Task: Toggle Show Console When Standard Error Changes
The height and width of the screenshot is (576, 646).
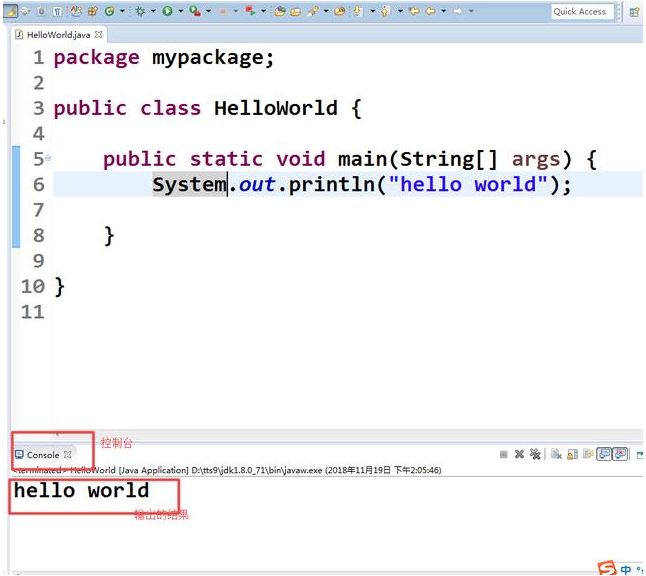Action: coord(620,454)
